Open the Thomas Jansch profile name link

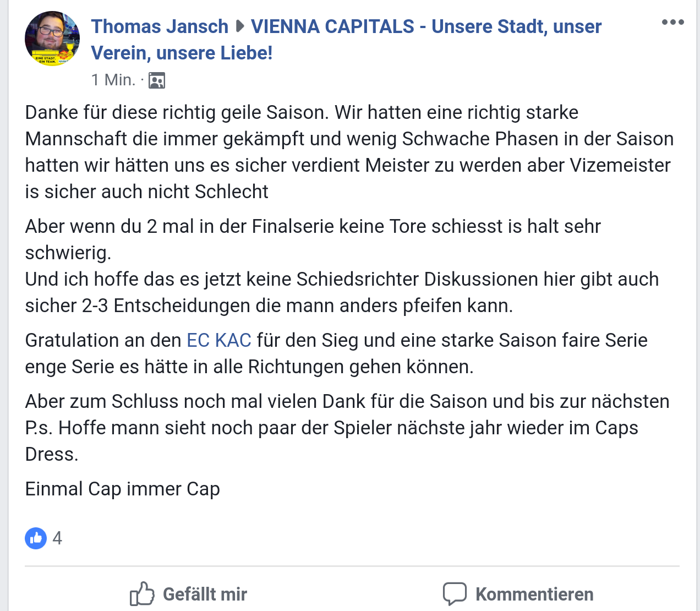point(160,26)
